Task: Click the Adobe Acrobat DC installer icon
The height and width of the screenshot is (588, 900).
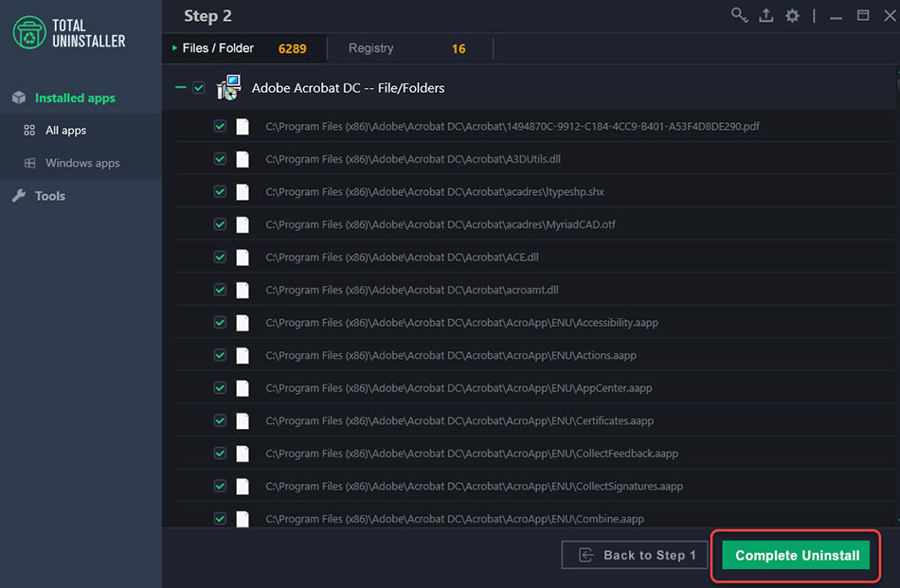Action: click(228, 88)
